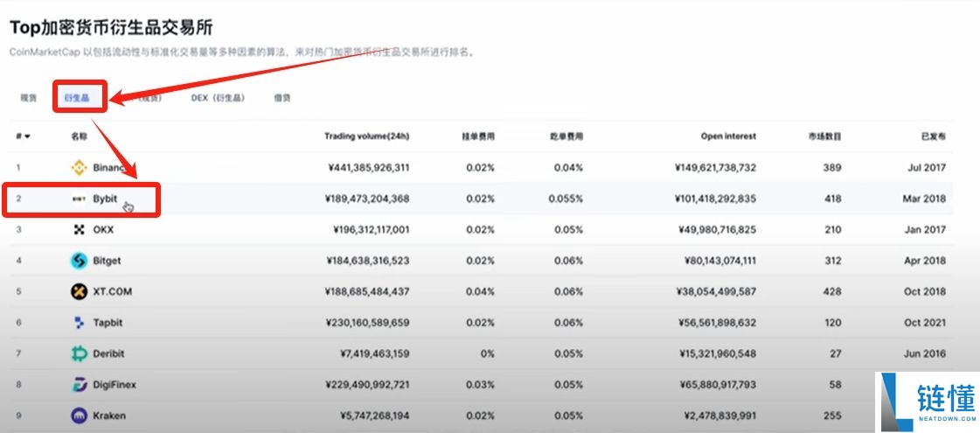Image resolution: width=980 pixels, height=433 pixels.
Task: Click DigiFinex maker fee 0.03%
Action: coord(480,385)
